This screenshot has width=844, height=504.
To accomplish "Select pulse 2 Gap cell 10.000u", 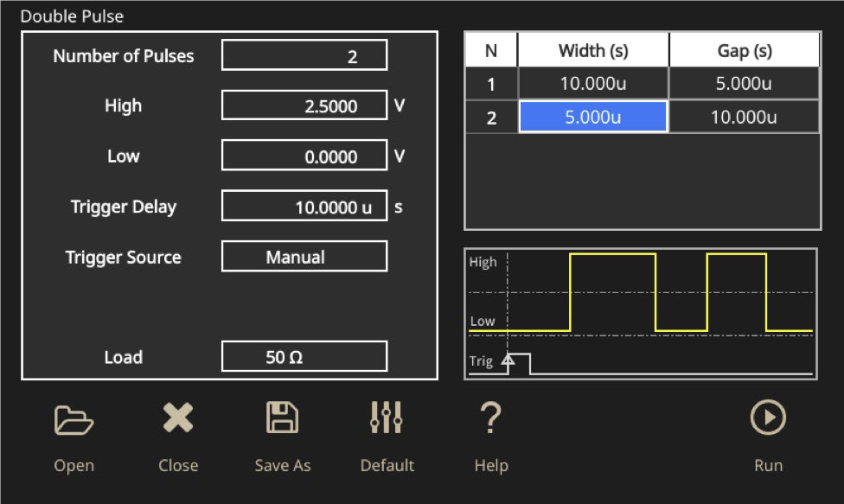I will click(x=744, y=118).
